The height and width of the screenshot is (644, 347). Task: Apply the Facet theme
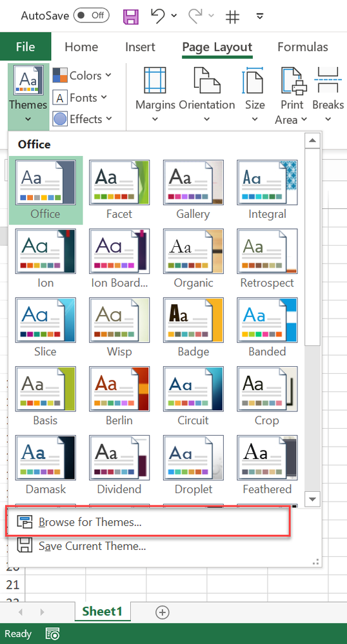pos(119,190)
